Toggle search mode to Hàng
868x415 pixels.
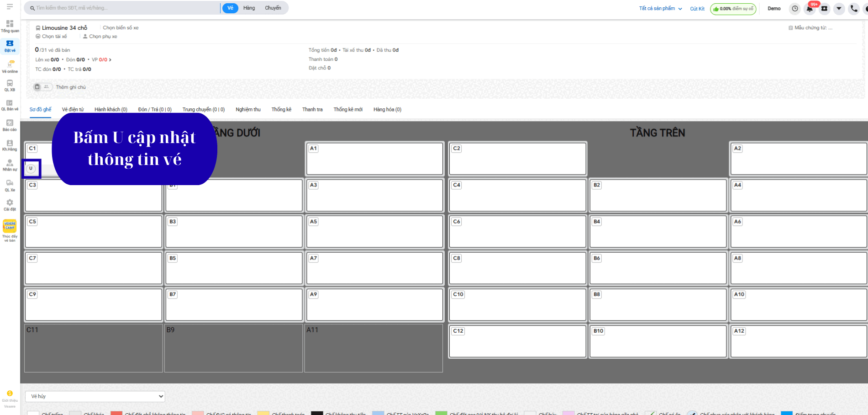(249, 8)
